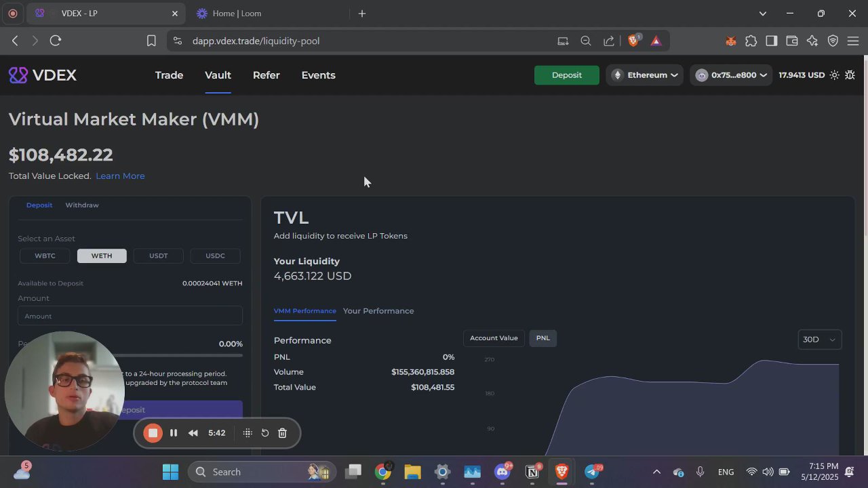Screen dimensions: 868x488
Task: Click the zoom out magnifier icon
Action: tap(586, 41)
